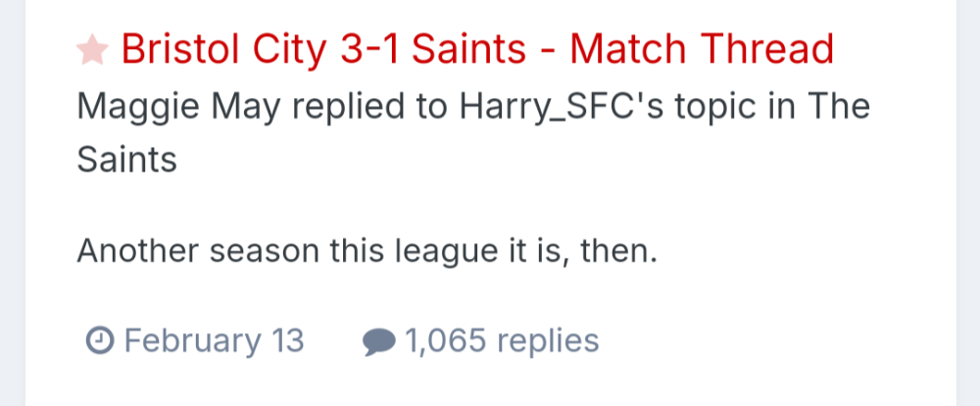This screenshot has height=406, width=980.
Task: Click the word 'Saints' below Maggie May
Action: [x=126, y=158]
